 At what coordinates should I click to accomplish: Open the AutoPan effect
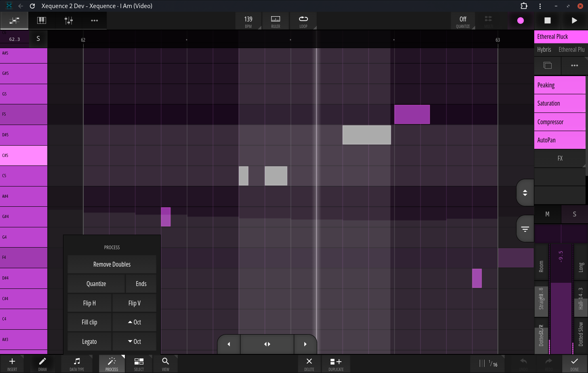(x=560, y=140)
